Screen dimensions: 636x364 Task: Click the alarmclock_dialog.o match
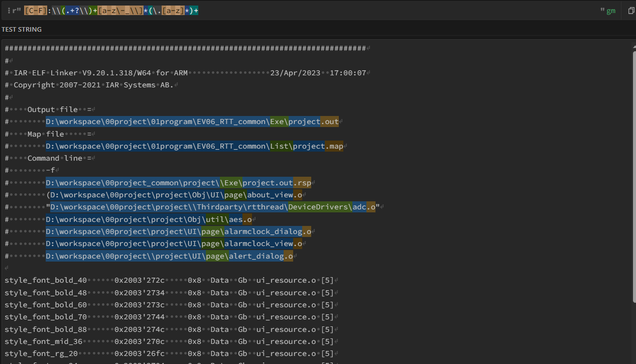point(178,231)
